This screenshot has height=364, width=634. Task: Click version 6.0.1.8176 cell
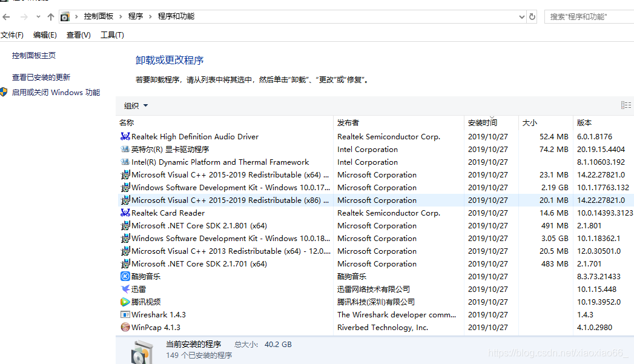595,137
